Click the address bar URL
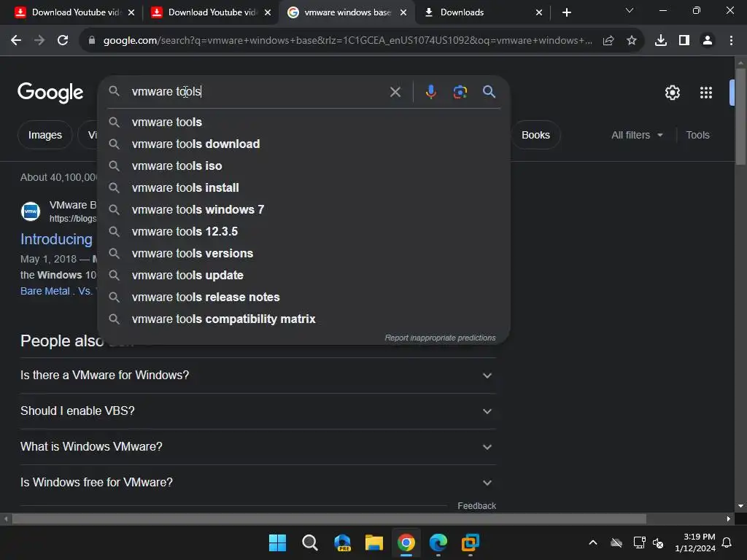Viewport: 747px width, 560px height. (x=347, y=41)
